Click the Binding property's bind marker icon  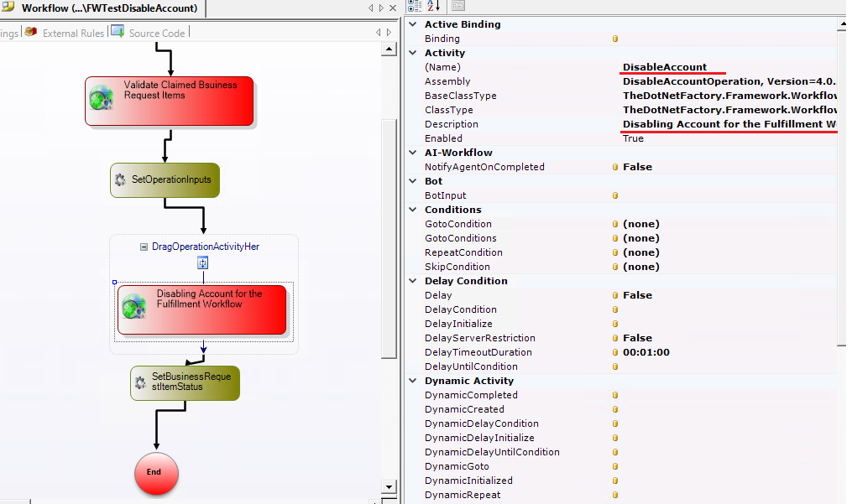[615, 39]
